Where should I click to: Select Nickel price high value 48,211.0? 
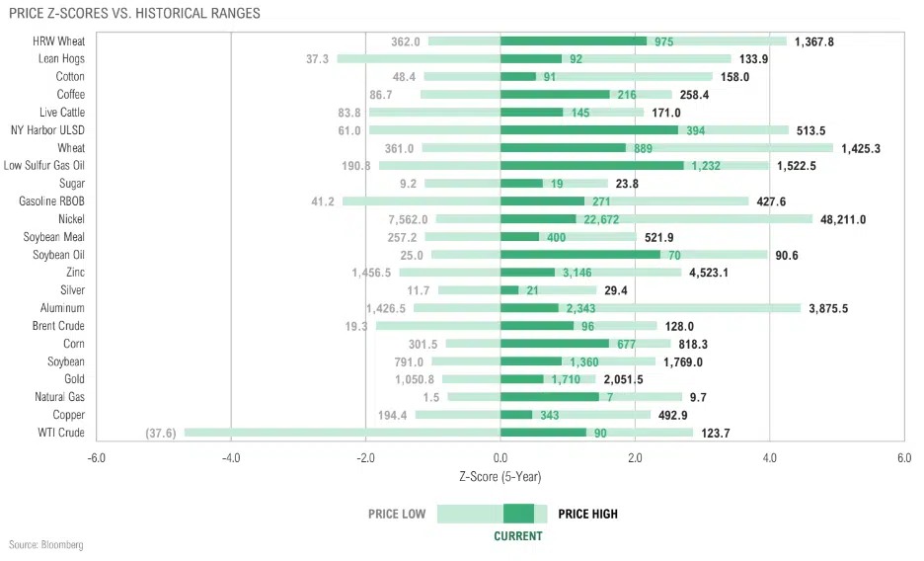842,219
